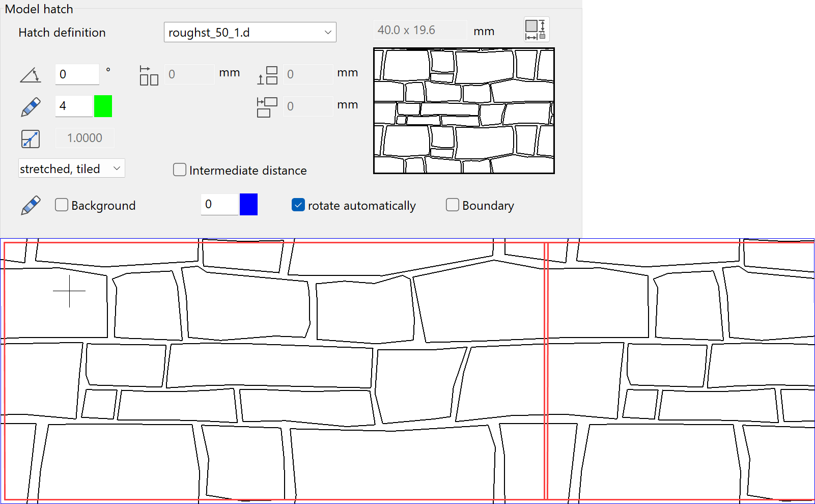This screenshot has height=504, width=815.
Task: Click the green pen color swatch
Action: [x=103, y=106]
